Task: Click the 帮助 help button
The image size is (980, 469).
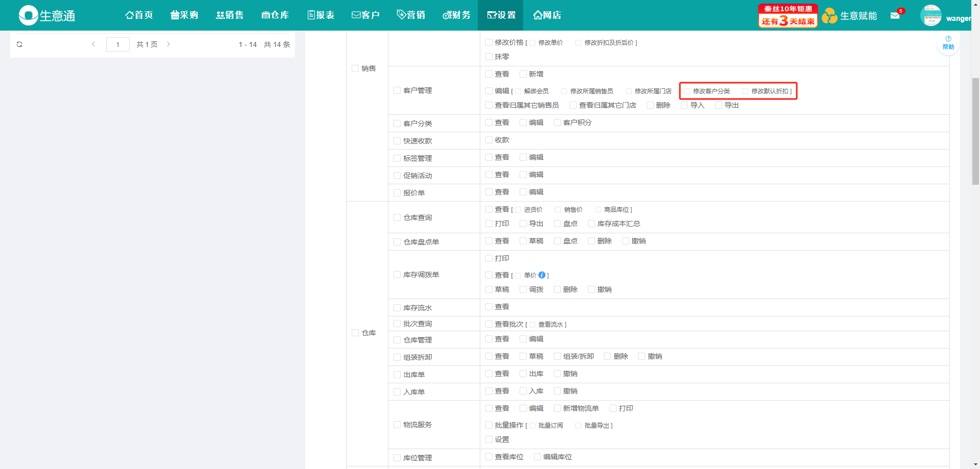Action: [x=948, y=43]
